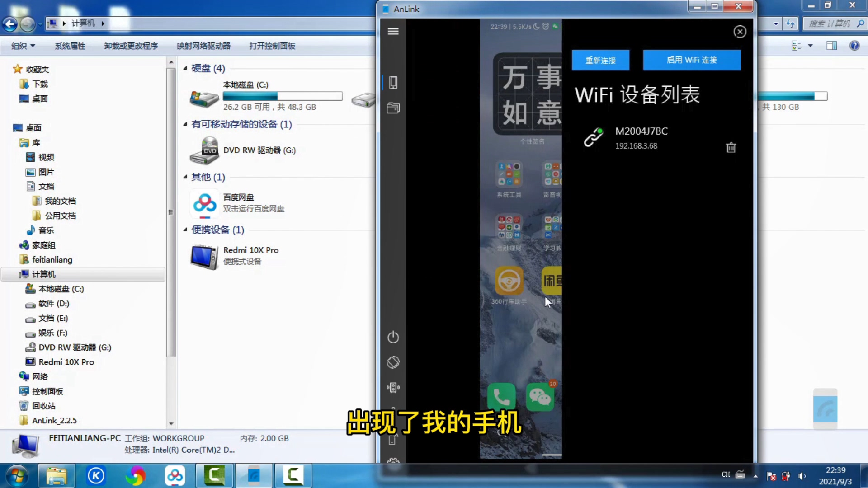Select the phone mirroring icon in AnLink sidebar
The image size is (868, 488).
pos(394,82)
